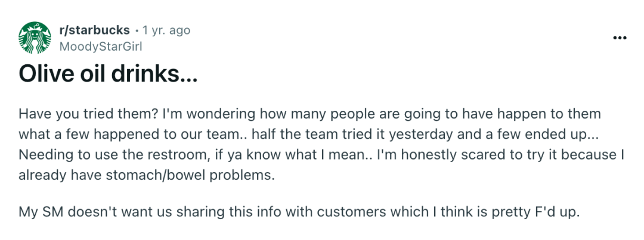Click the Starbucks siren community avatar
This screenshot has width=644, height=240.
[35, 38]
